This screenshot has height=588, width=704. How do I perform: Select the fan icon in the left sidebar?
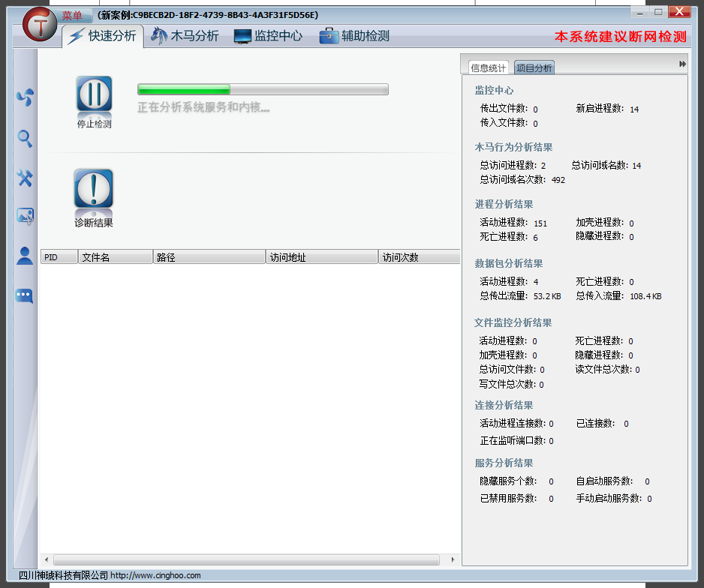[25, 97]
